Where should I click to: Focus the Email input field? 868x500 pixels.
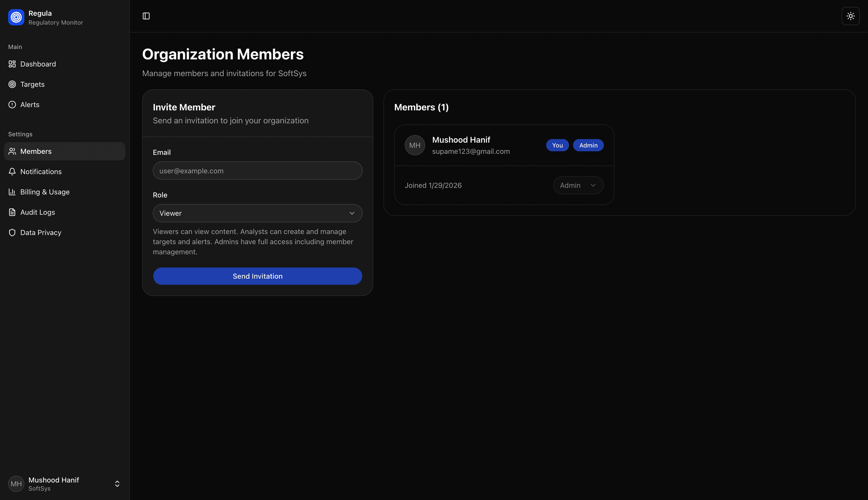[257, 171]
